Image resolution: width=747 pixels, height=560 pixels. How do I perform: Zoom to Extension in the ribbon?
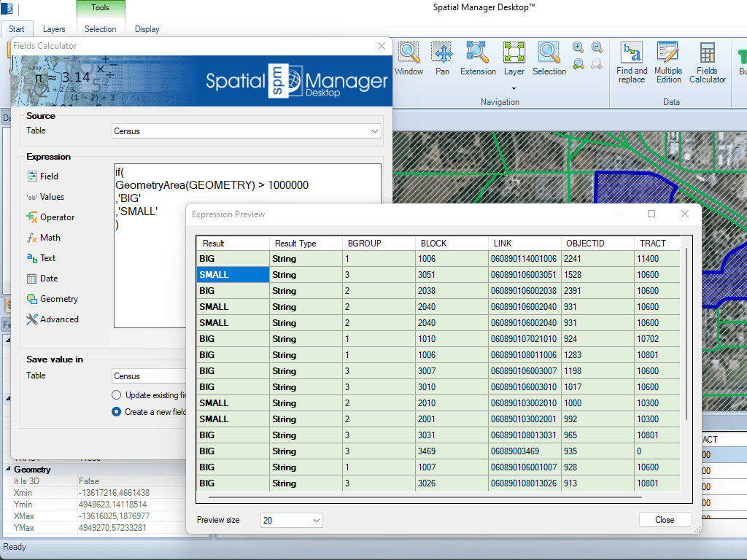point(478,58)
